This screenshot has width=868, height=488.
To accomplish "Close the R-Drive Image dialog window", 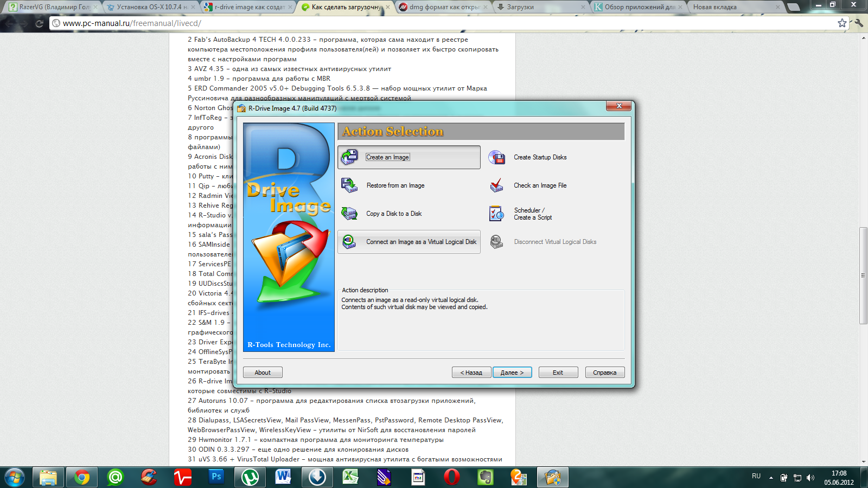I will tap(618, 106).
